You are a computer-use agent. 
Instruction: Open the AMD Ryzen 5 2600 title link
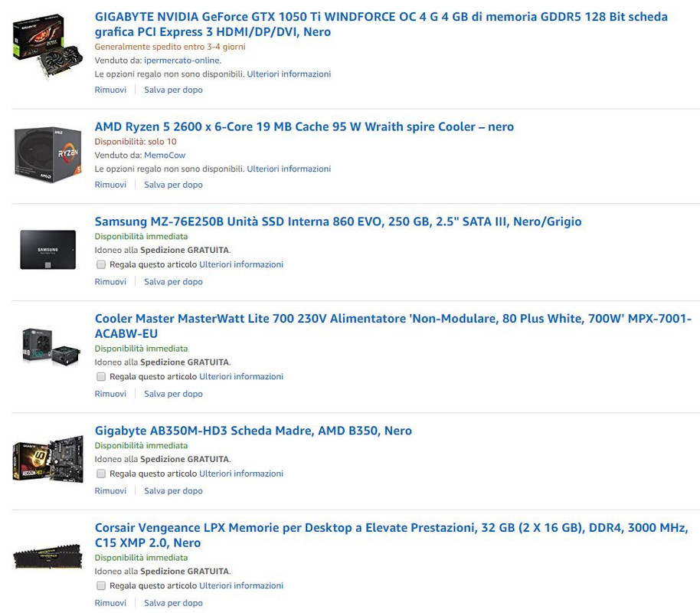(304, 127)
